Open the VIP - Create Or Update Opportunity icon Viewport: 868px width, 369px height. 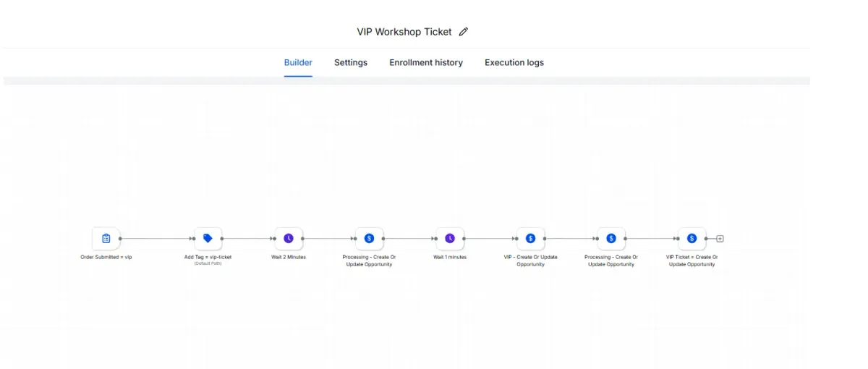tap(530, 238)
